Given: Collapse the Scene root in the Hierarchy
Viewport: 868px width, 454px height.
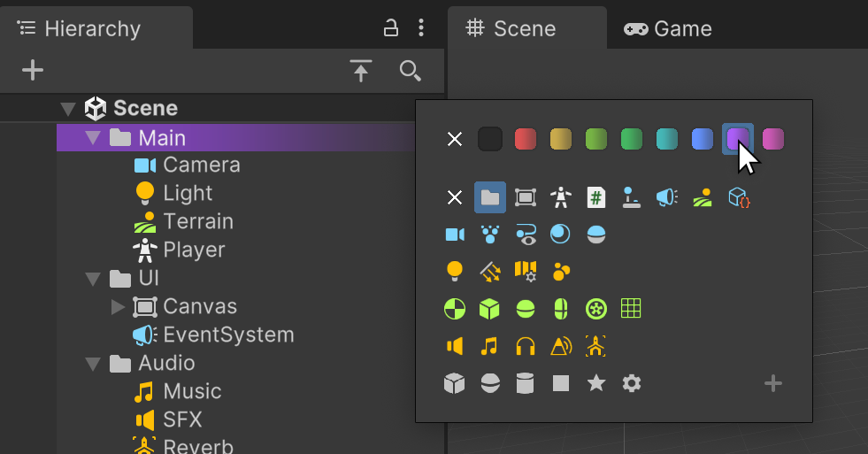Looking at the screenshot, I should click(x=68, y=109).
